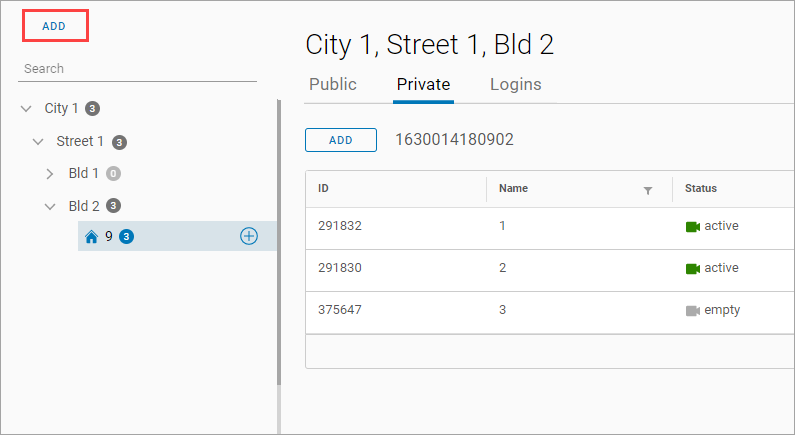Image resolution: width=795 pixels, height=435 pixels.
Task: Switch to the Public tab
Action: tap(332, 85)
